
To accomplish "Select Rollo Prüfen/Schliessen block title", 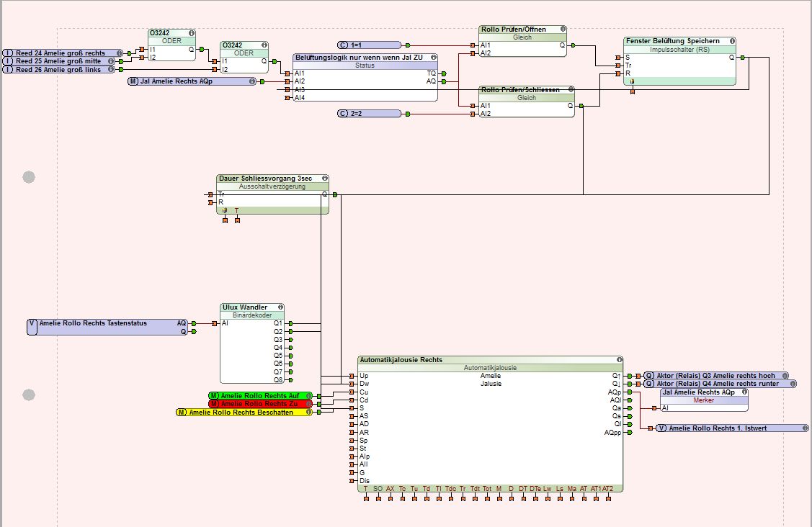I will click(520, 89).
